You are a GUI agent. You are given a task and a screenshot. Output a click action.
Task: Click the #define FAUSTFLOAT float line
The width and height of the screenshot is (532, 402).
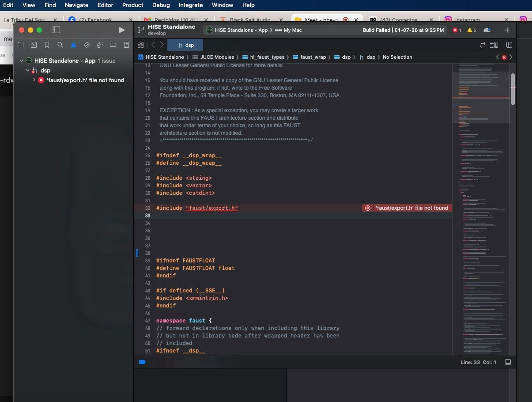point(196,268)
